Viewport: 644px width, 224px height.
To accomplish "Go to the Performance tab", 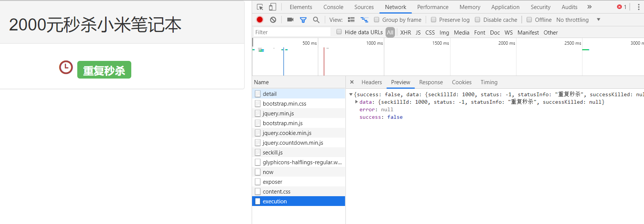I will 433,7.
